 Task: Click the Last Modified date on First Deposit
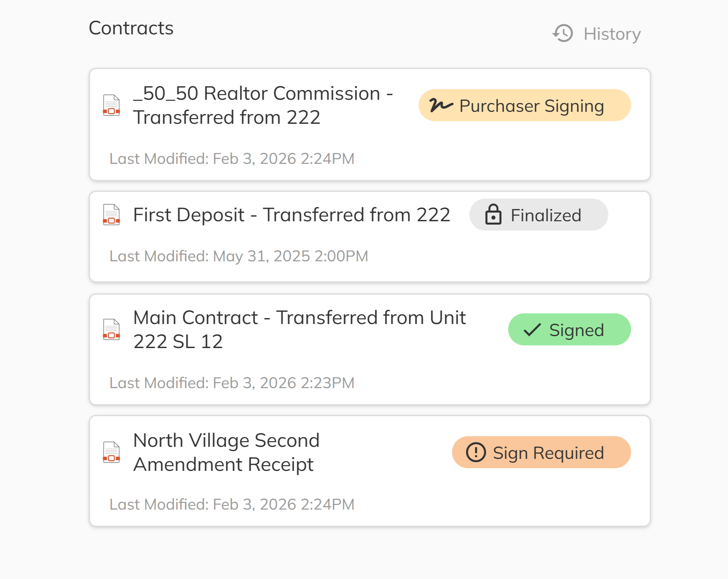pyautogui.click(x=238, y=256)
